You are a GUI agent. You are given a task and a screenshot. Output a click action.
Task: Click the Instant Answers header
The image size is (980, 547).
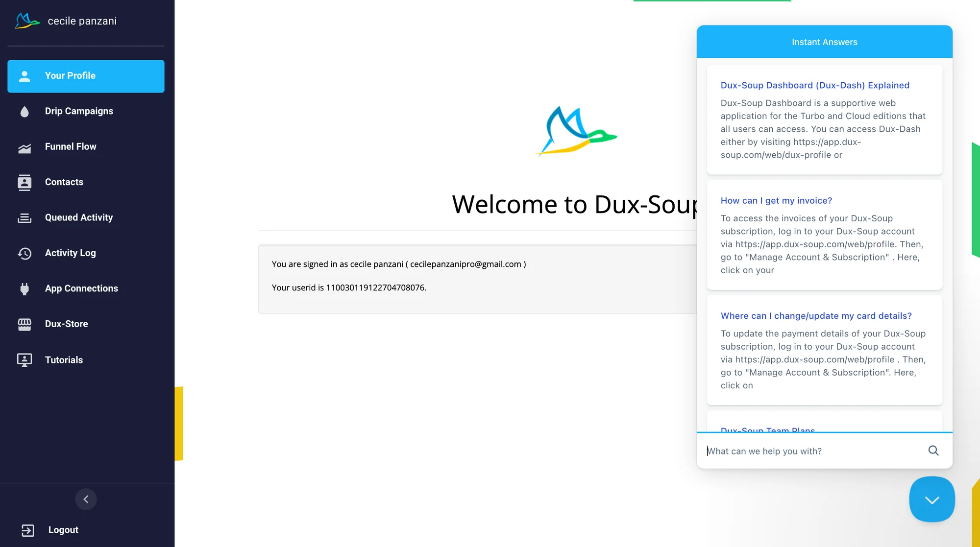[824, 42]
